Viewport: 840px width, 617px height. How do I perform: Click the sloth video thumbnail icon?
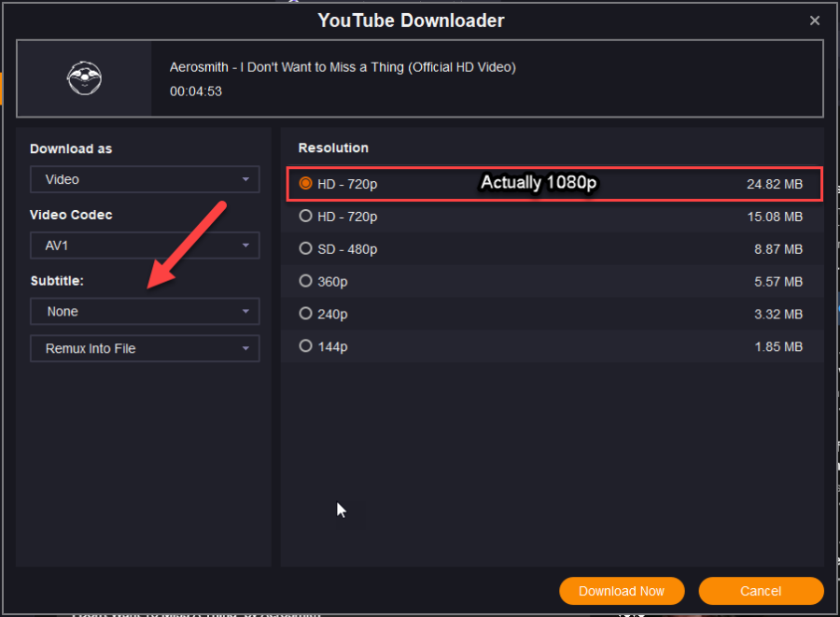click(84, 78)
